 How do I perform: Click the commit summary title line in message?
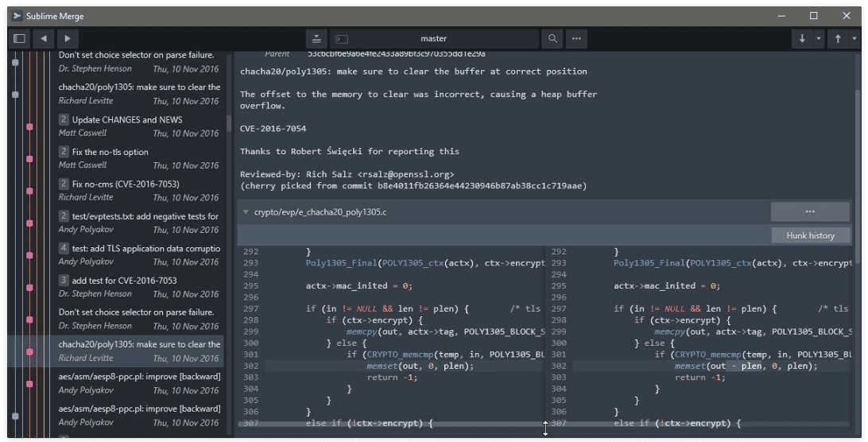click(x=413, y=72)
